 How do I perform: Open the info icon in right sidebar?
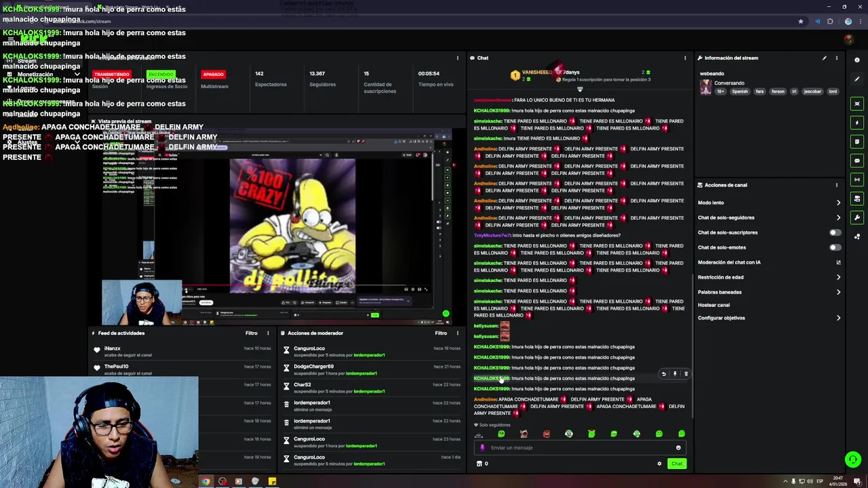click(857, 60)
